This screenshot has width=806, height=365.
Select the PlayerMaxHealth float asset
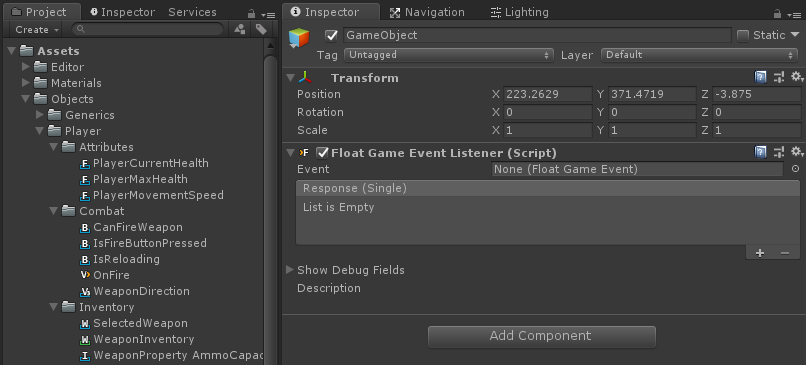click(134, 179)
